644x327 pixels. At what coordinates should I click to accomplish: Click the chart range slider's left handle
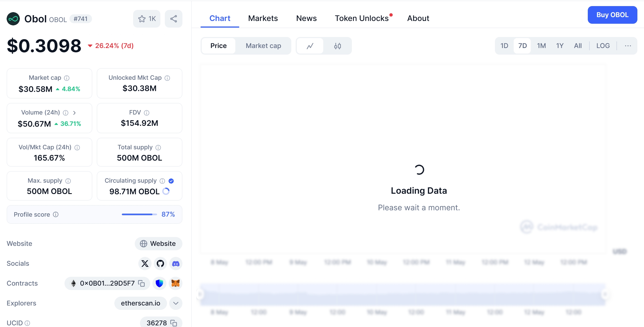pos(200,294)
